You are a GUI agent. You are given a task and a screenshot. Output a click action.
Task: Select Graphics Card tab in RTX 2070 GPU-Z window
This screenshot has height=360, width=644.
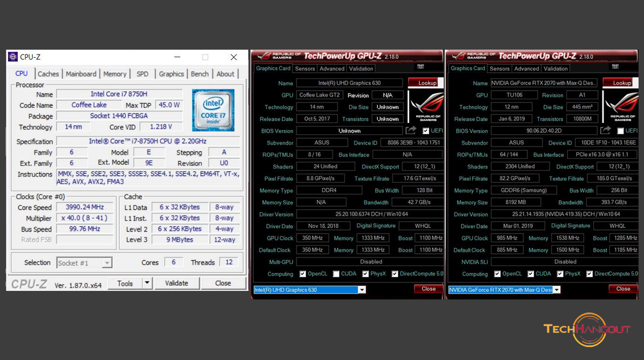pyautogui.click(x=468, y=68)
